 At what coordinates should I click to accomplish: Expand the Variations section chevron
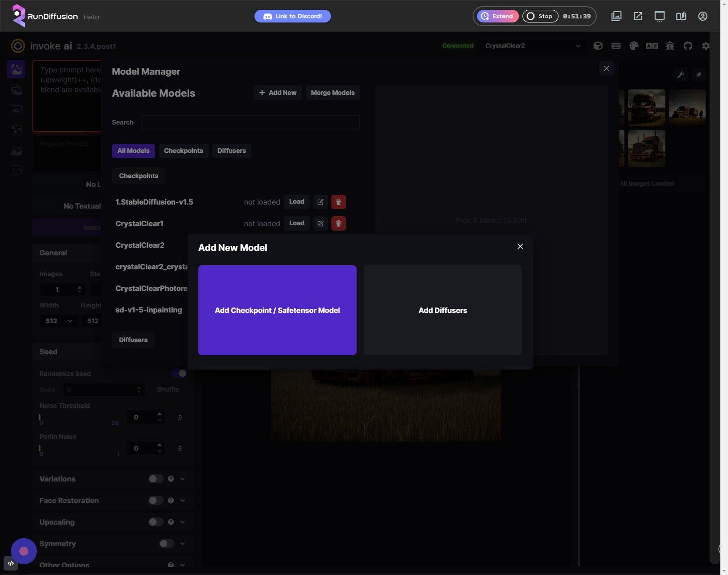click(183, 479)
